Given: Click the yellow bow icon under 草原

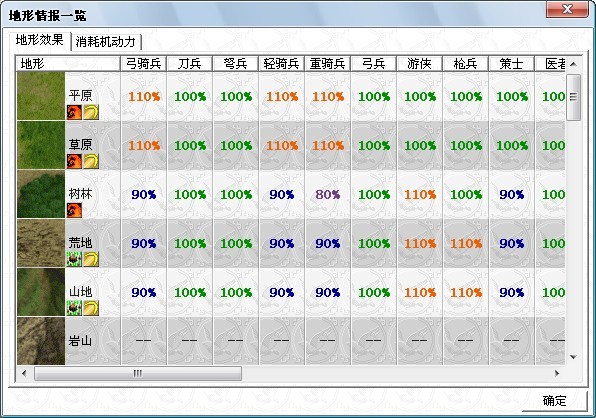Looking at the screenshot, I should click(x=91, y=161).
